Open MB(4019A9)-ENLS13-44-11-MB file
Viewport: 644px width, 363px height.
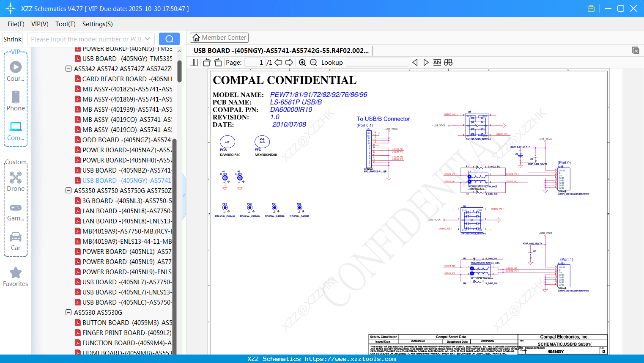(x=127, y=241)
